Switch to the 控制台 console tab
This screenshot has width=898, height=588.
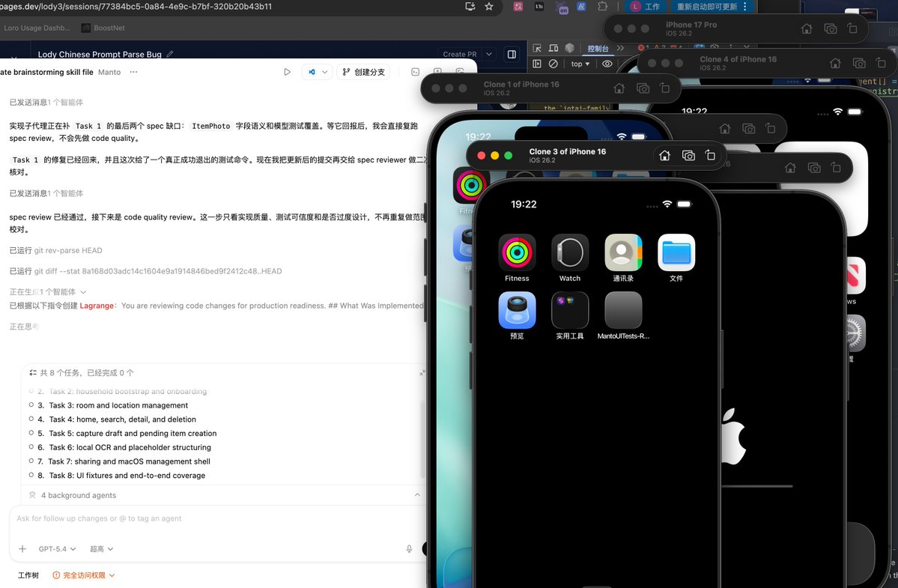coord(598,48)
